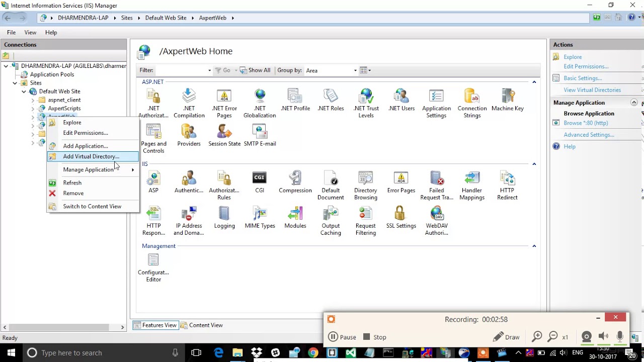The image size is (644, 362).
Task: Open the Error Pages feature in IIS
Action: click(401, 182)
